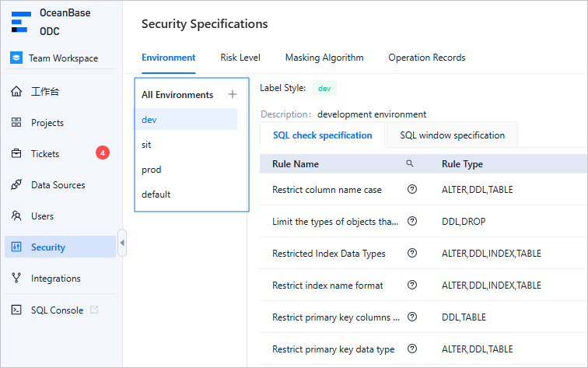Click the green dev label style tag
Viewport: 588px width, 368px height.
click(x=324, y=89)
